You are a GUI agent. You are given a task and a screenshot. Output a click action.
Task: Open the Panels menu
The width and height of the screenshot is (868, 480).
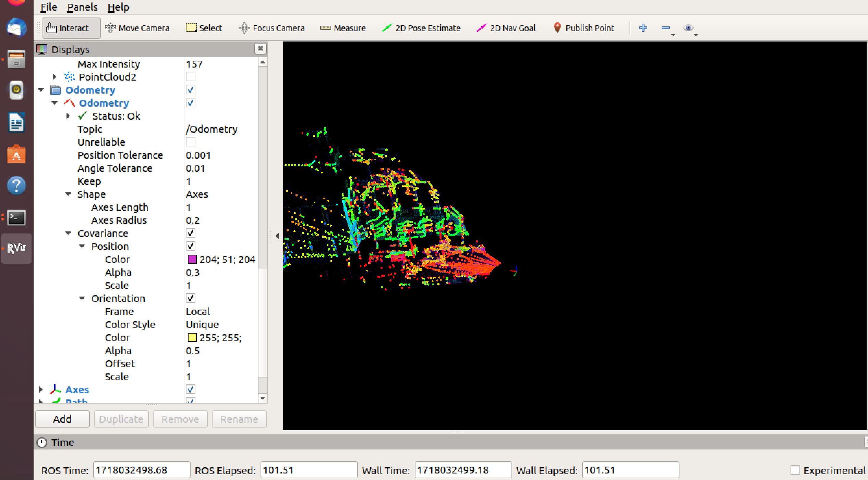point(82,7)
